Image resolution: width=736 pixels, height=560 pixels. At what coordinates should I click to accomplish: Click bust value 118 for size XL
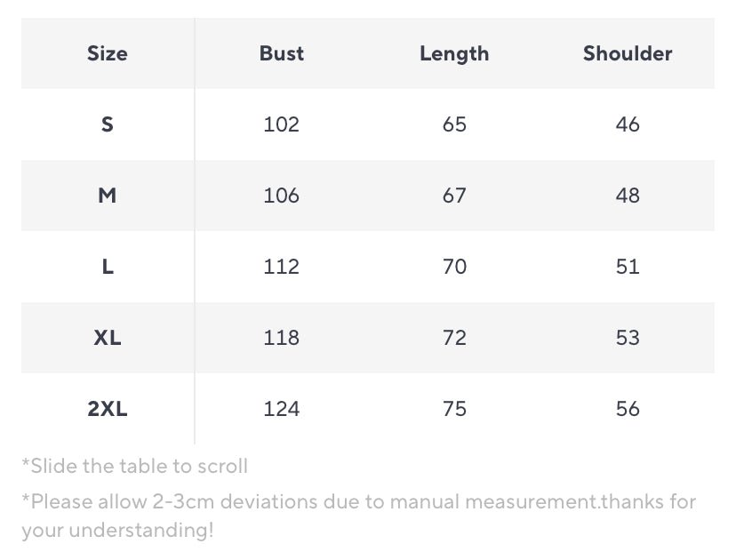coord(281,338)
